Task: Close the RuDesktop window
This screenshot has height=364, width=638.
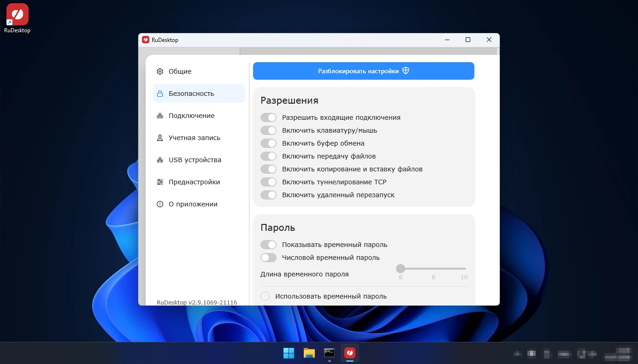Action: [x=489, y=40]
